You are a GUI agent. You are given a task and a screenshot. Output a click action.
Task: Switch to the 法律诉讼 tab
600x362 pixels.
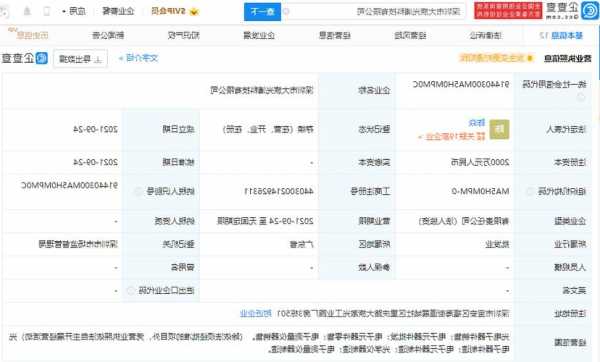coord(486,36)
